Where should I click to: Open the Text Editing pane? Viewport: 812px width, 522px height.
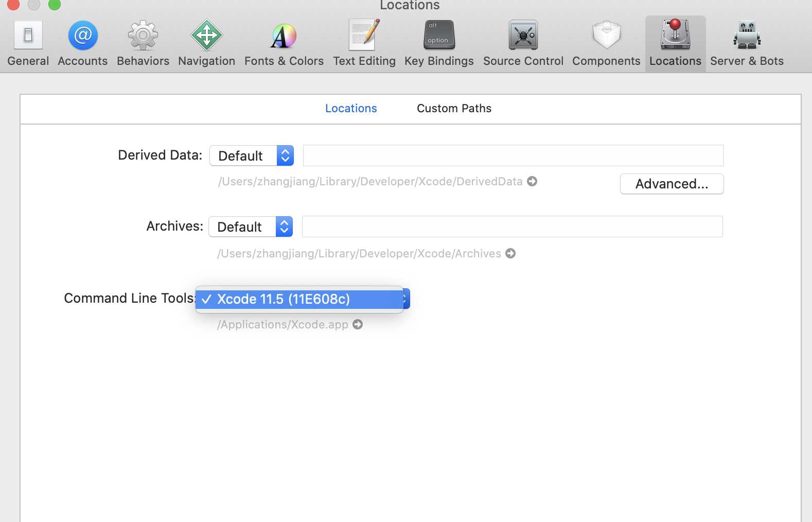pyautogui.click(x=364, y=43)
